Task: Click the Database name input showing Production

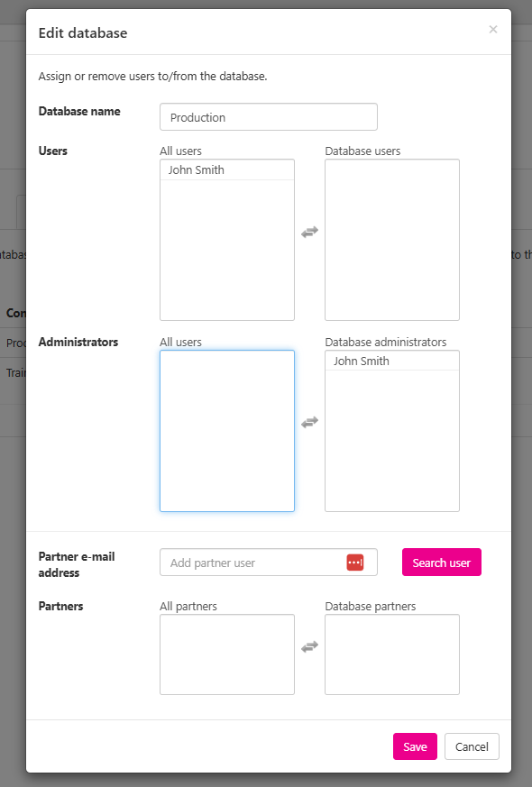Action: 268,116
